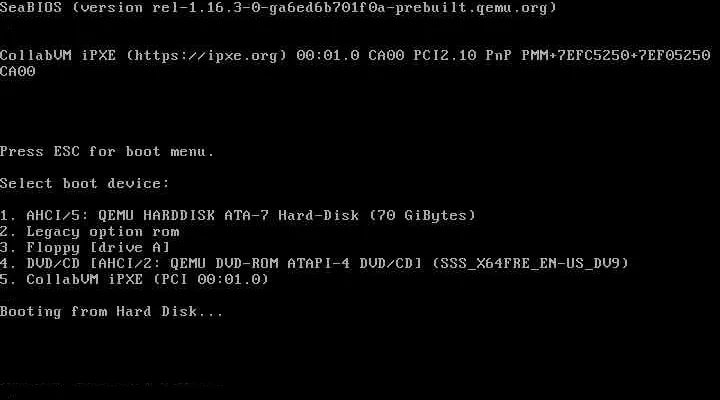
Task: Click the (PCI 00:01.0) text in entry 5
Action: 211,279
